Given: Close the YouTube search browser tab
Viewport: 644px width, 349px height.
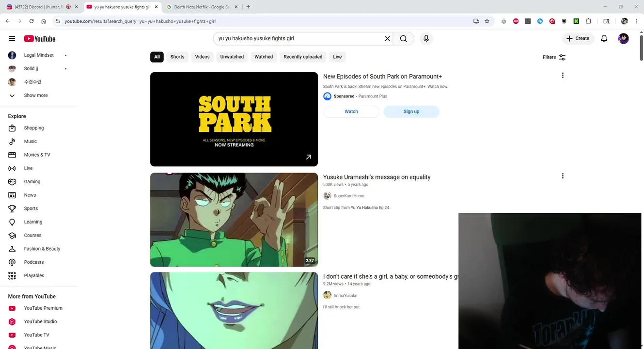Looking at the screenshot, I should point(156,7).
